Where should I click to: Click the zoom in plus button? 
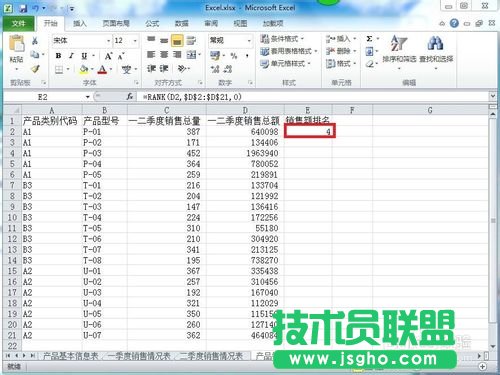click(483, 366)
